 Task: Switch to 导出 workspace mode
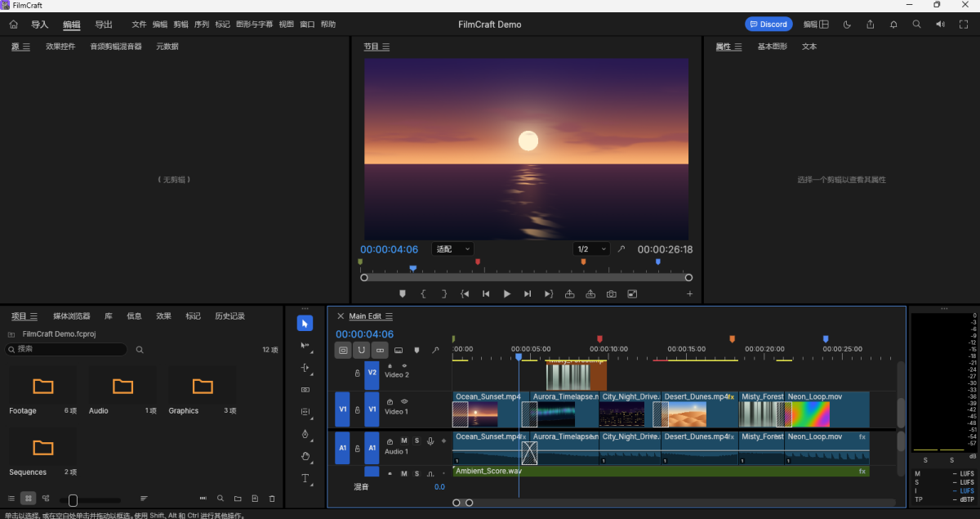pos(104,25)
